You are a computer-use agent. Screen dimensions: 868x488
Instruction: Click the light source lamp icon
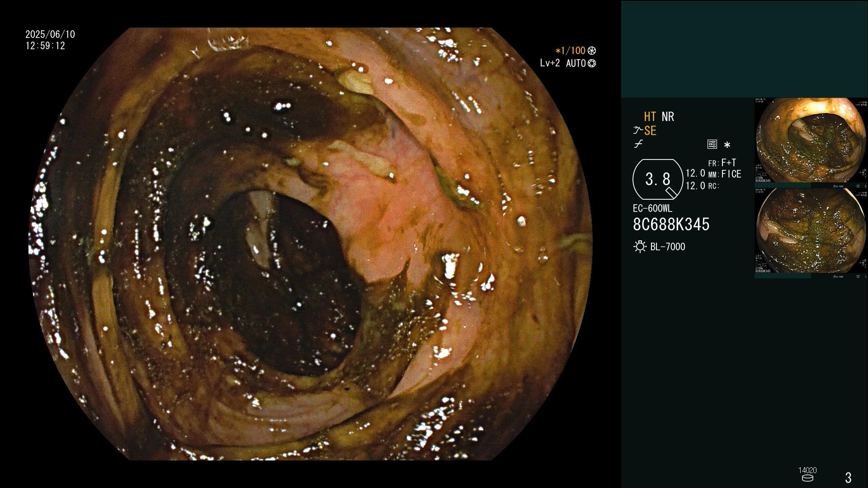640,247
